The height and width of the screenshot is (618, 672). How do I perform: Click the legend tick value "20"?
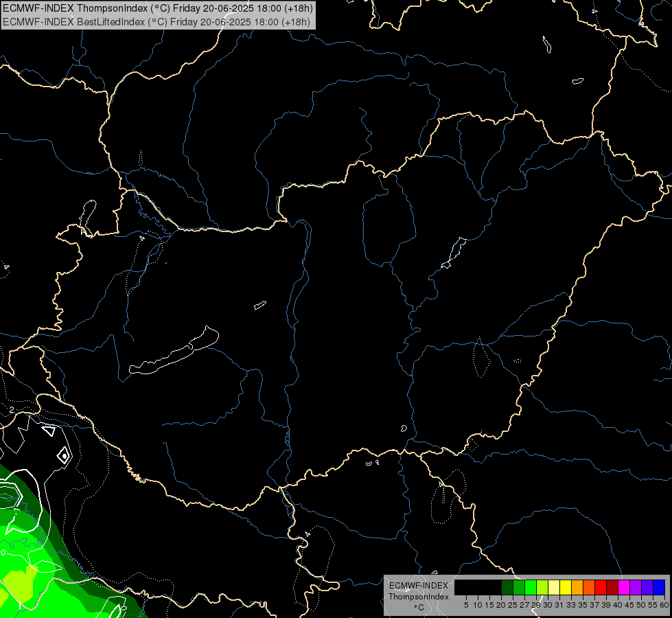point(501,605)
